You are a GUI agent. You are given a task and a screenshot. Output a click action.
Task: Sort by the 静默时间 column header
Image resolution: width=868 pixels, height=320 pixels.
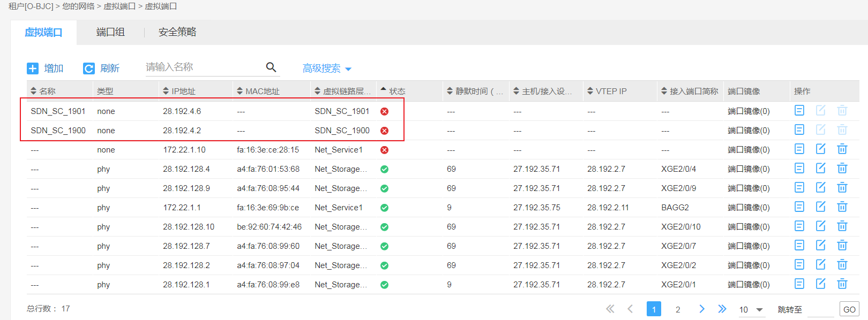(x=475, y=91)
